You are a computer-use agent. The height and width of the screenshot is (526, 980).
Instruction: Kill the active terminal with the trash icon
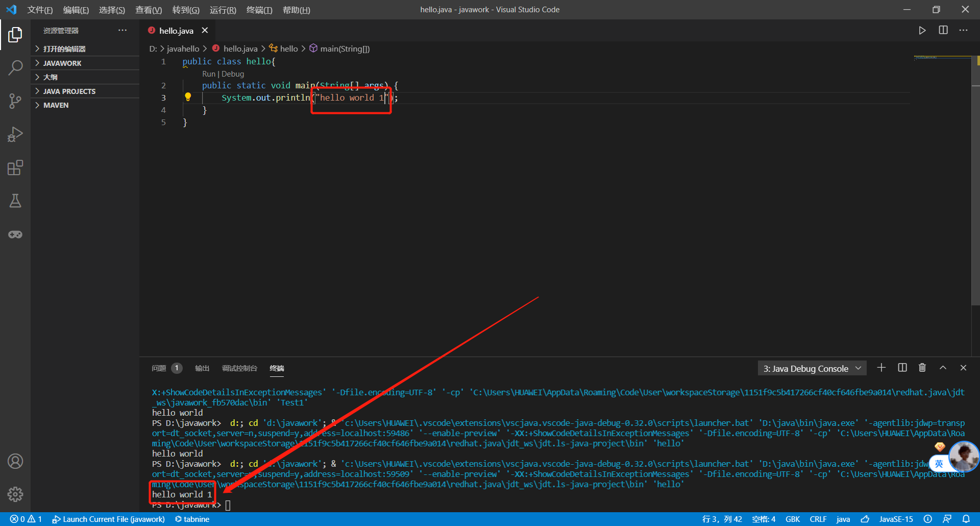pyautogui.click(x=922, y=368)
